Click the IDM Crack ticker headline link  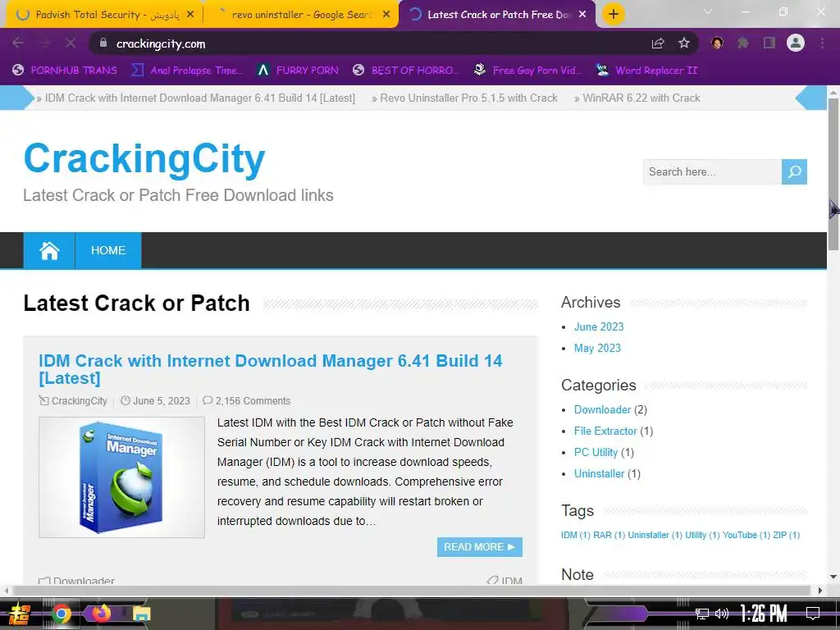pos(200,98)
